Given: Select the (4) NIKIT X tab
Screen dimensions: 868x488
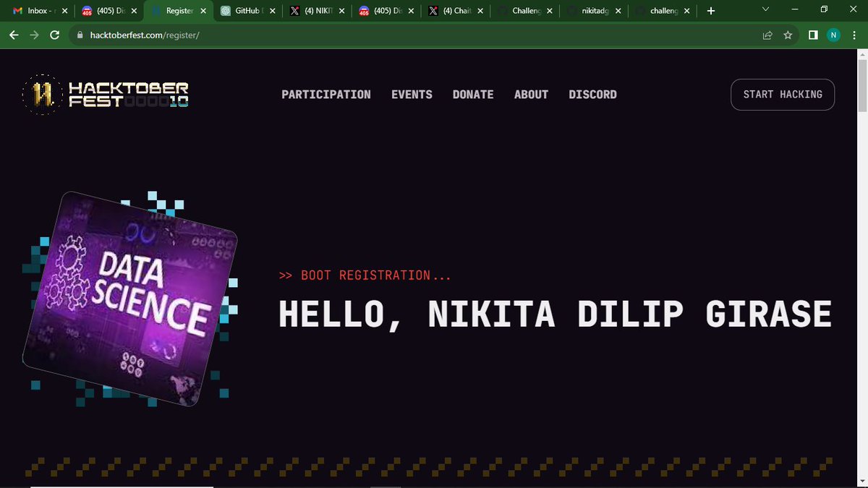Looking at the screenshot, I should (x=318, y=11).
